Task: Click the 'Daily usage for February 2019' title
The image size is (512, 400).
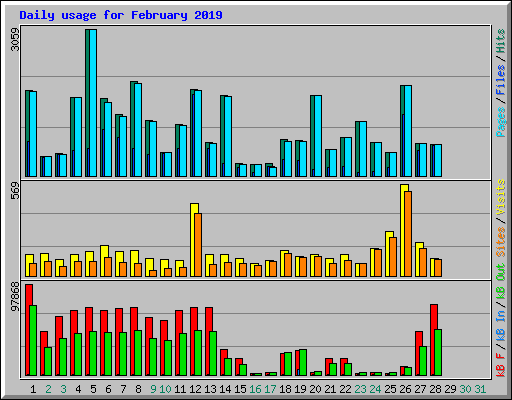Action: coord(121,15)
